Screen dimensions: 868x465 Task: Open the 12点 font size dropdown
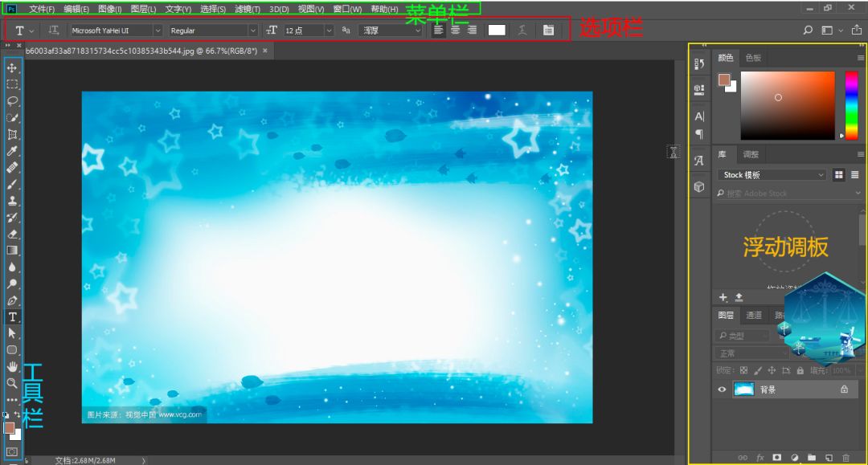[309, 31]
